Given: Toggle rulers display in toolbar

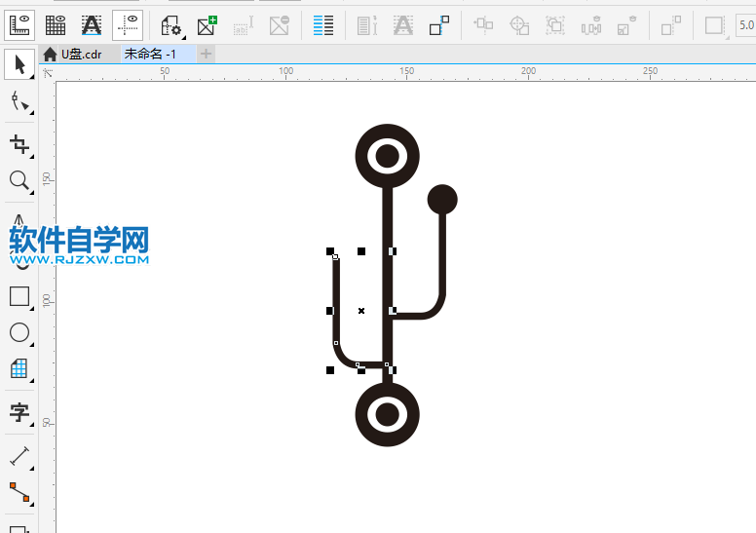Looking at the screenshot, I should click(x=20, y=25).
